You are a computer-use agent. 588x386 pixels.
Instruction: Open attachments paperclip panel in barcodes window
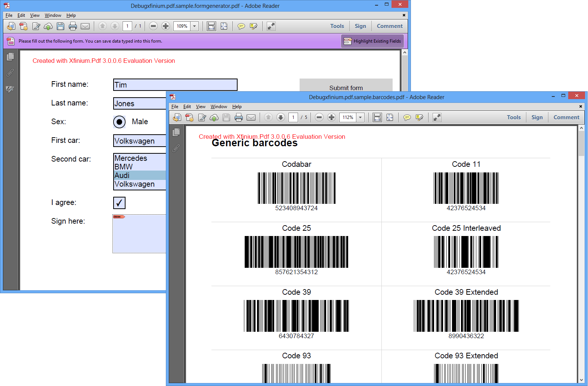(176, 148)
